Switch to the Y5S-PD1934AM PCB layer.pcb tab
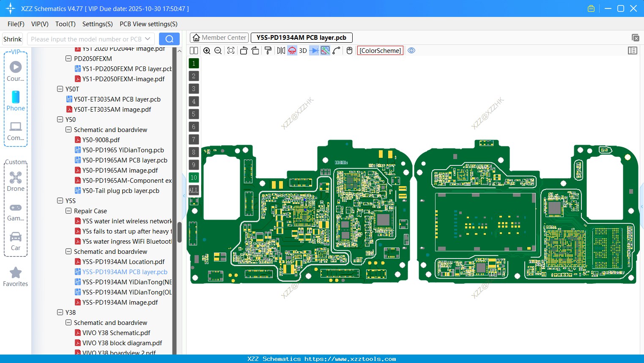The width and height of the screenshot is (644, 363). [301, 37]
